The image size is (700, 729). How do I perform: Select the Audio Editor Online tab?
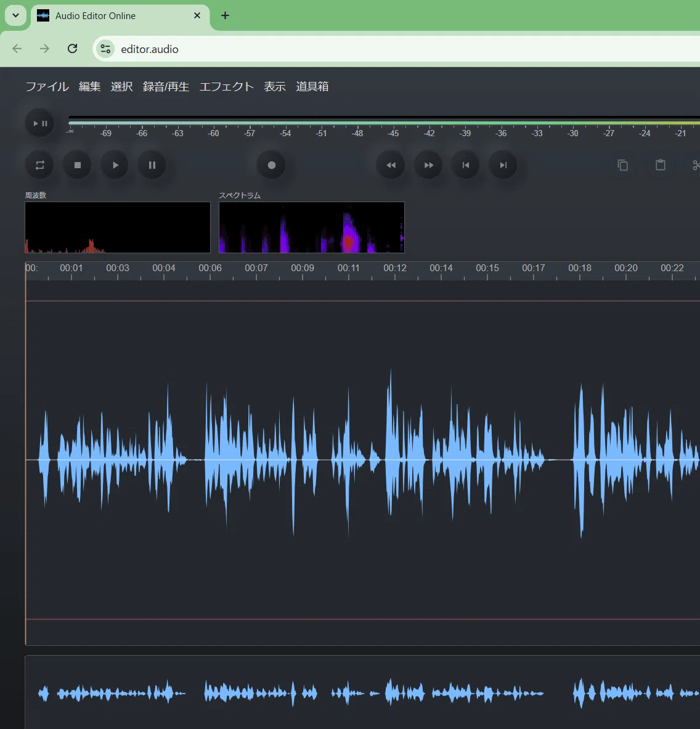(x=120, y=16)
